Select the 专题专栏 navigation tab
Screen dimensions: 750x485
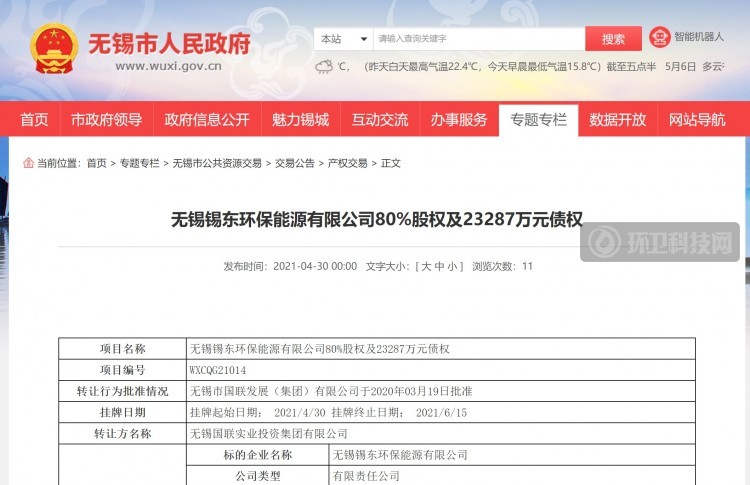point(538,119)
